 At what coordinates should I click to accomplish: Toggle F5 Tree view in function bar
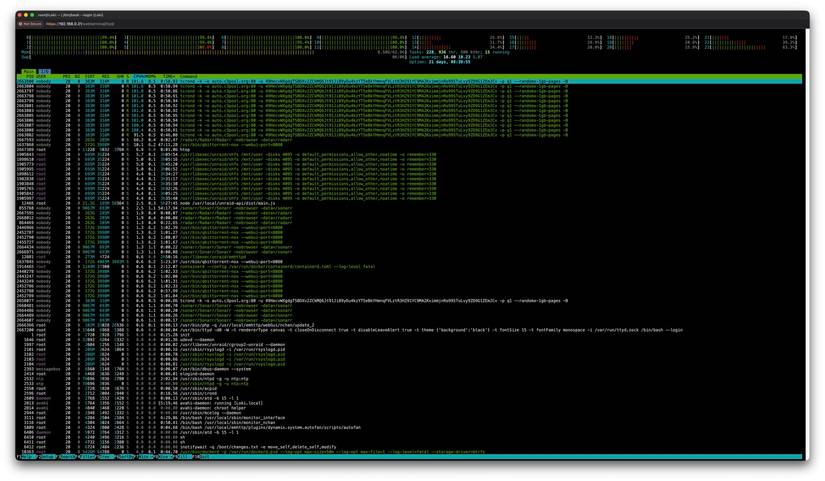point(107,457)
